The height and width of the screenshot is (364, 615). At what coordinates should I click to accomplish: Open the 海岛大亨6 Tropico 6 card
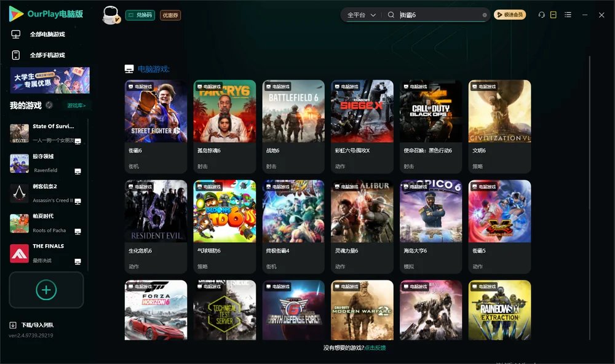tap(430, 227)
